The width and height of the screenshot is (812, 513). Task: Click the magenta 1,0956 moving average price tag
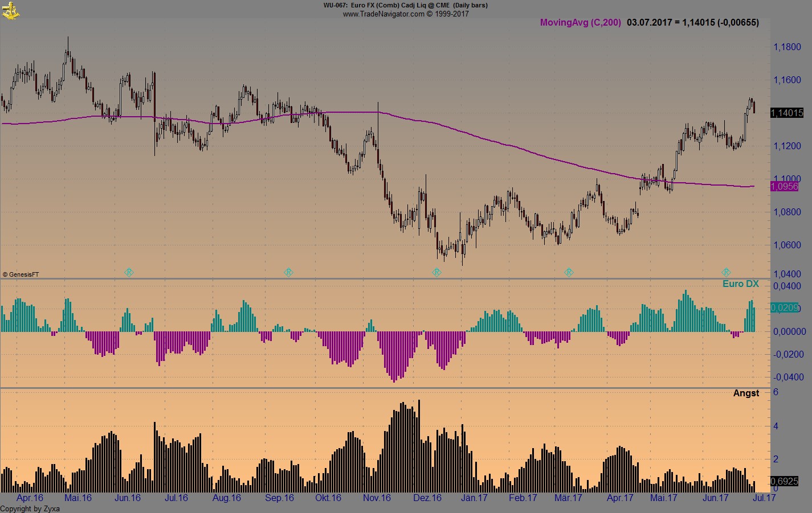784,186
